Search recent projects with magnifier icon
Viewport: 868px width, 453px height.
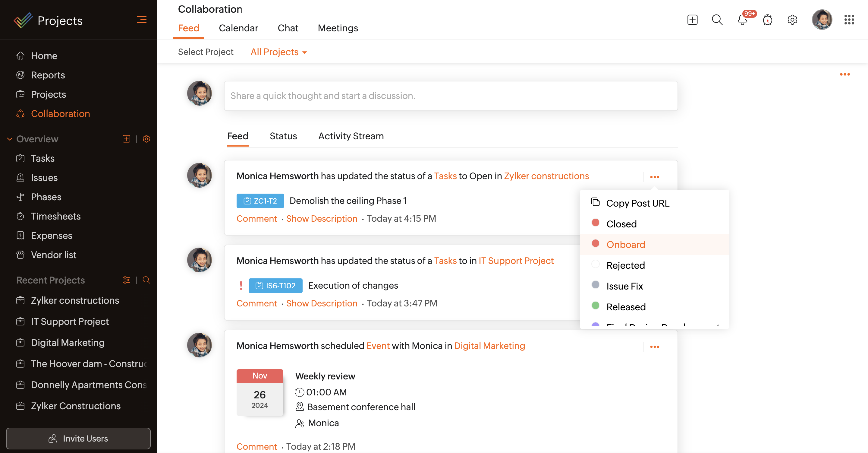(x=146, y=280)
